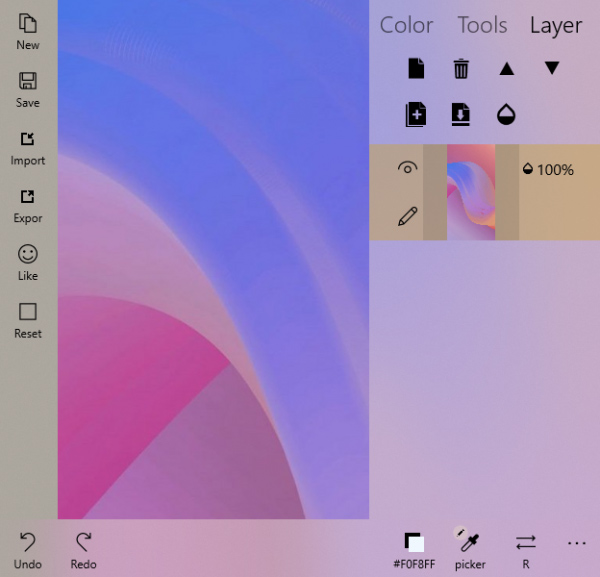Move the layer down
This screenshot has width=600, height=577.
pos(552,68)
